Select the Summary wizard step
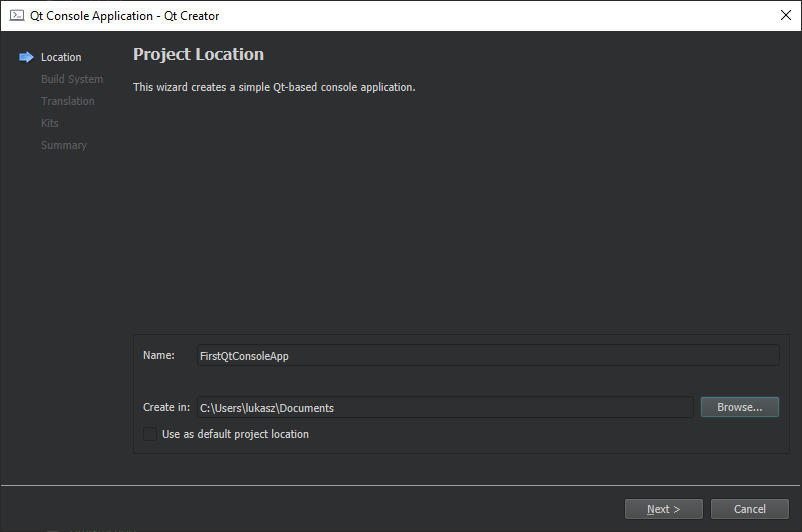The width and height of the screenshot is (802, 532). coord(64,145)
